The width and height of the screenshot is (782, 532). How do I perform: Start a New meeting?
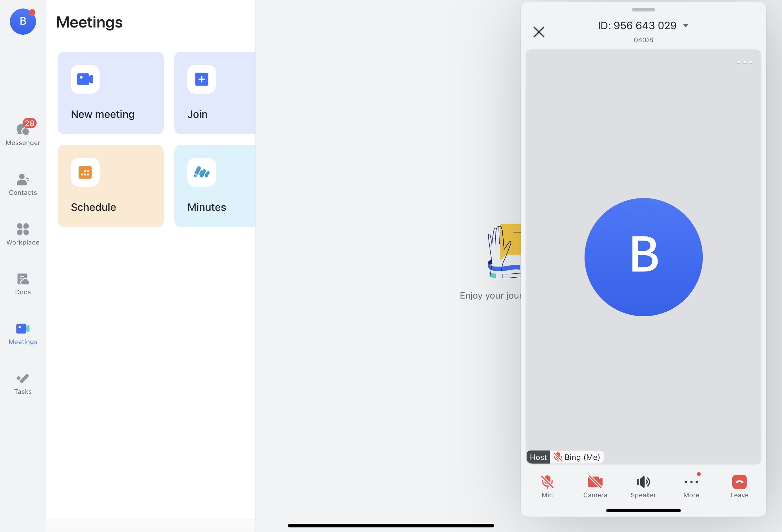pos(110,93)
